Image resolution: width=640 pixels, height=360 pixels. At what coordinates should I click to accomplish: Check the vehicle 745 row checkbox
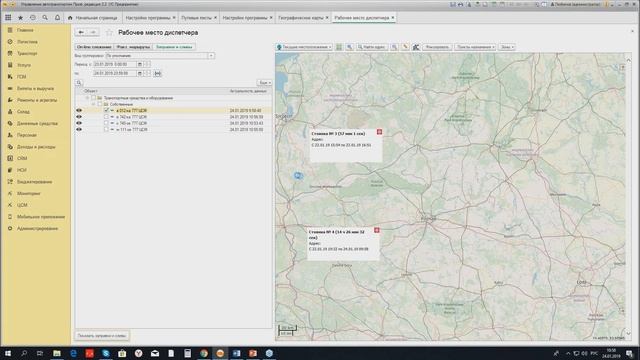pos(106,123)
